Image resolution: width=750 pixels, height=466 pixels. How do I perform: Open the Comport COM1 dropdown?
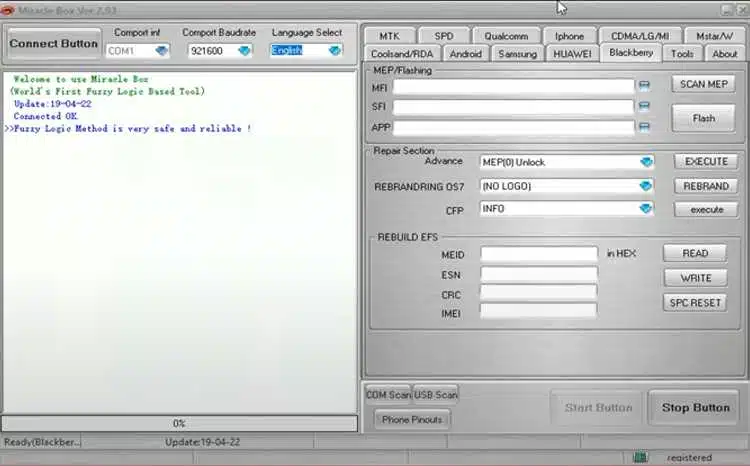[162, 50]
